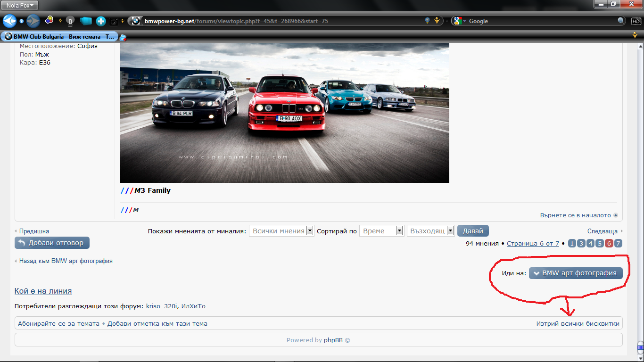This screenshot has width=644, height=362.
Task: Open the yellow dropdown arrow in address bar
Action: tap(437, 21)
